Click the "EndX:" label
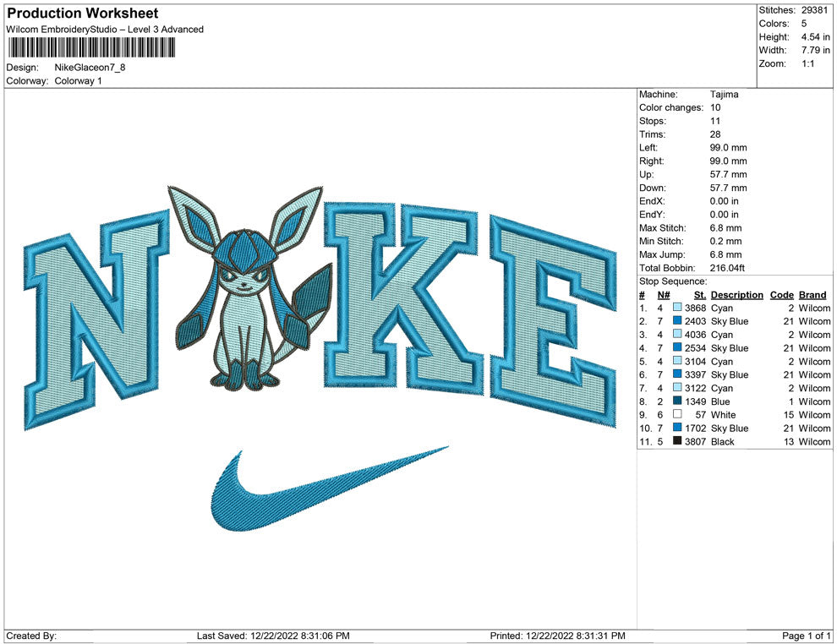 (652, 201)
